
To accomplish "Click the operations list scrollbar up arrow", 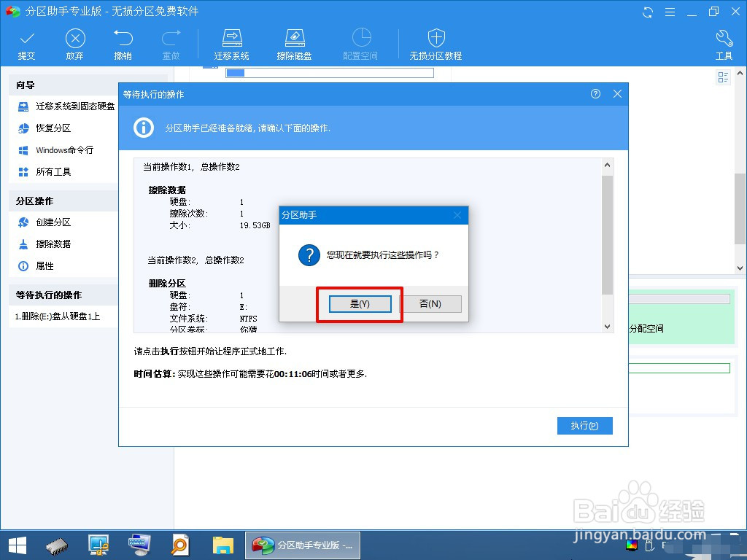I will point(607,166).
